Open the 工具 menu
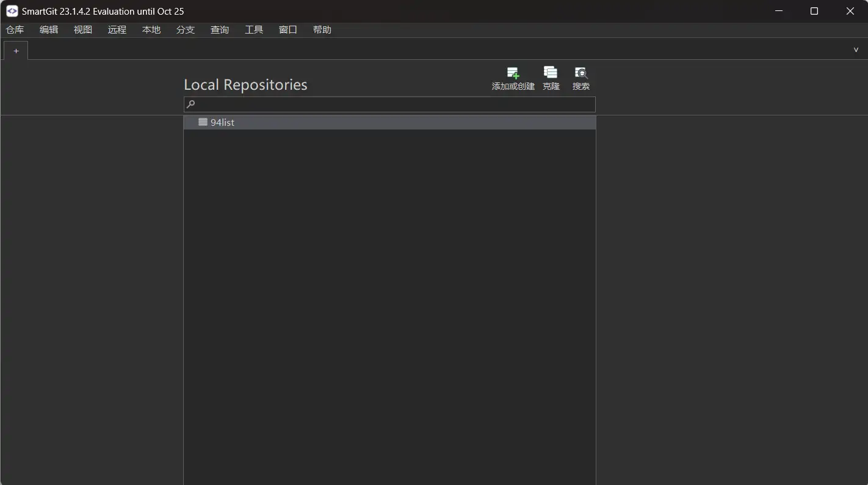This screenshot has height=485, width=868. coord(254,30)
